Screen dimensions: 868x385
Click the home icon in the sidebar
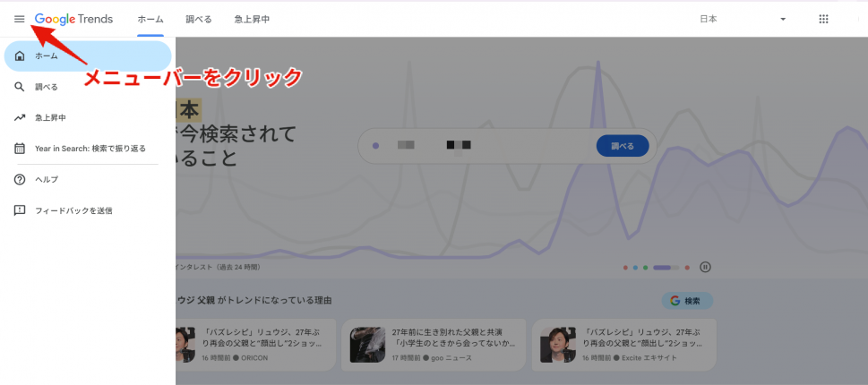coord(20,56)
